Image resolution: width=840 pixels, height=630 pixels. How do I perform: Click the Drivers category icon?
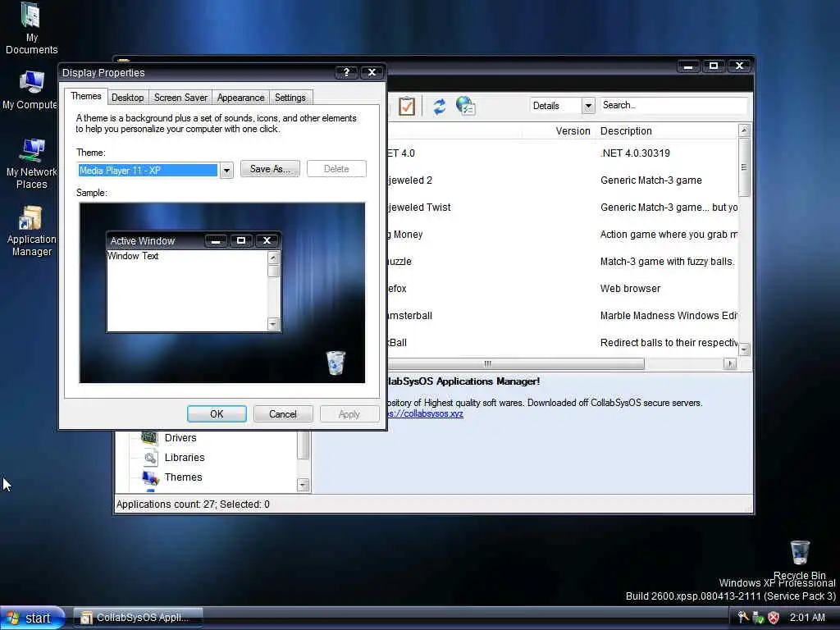149,438
